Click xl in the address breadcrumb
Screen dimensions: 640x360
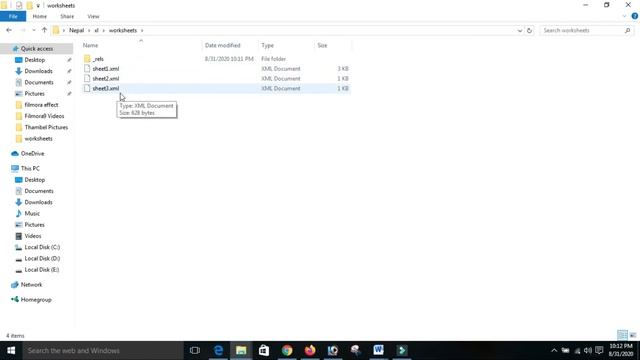click(96, 30)
